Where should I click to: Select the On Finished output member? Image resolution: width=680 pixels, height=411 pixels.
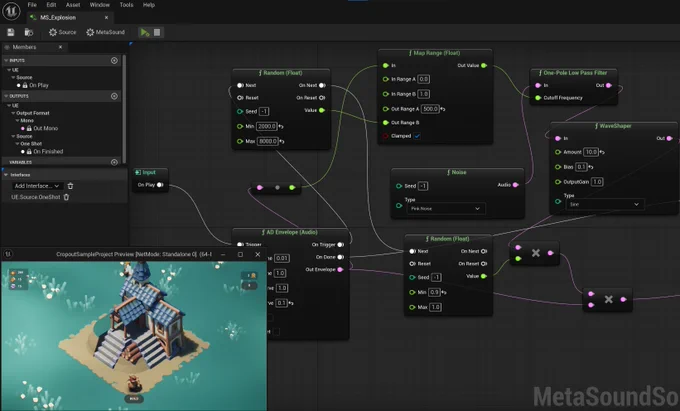tap(48, 151)
